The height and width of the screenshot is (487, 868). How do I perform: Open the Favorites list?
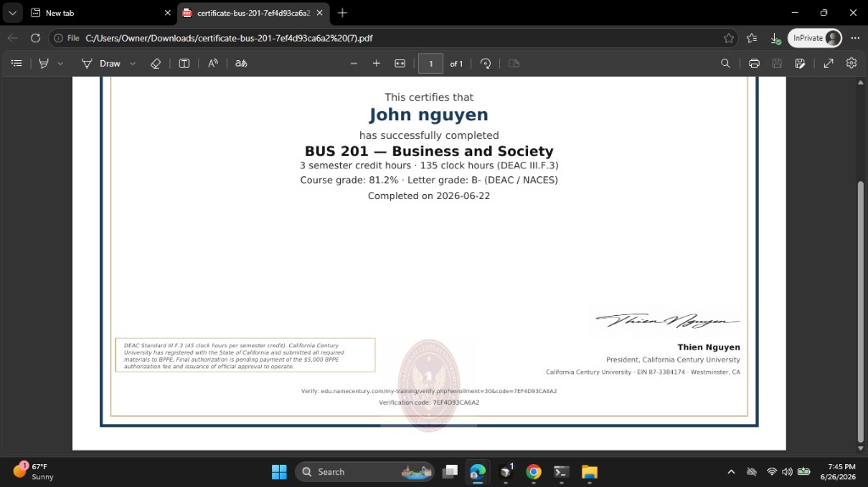(752, 38)
